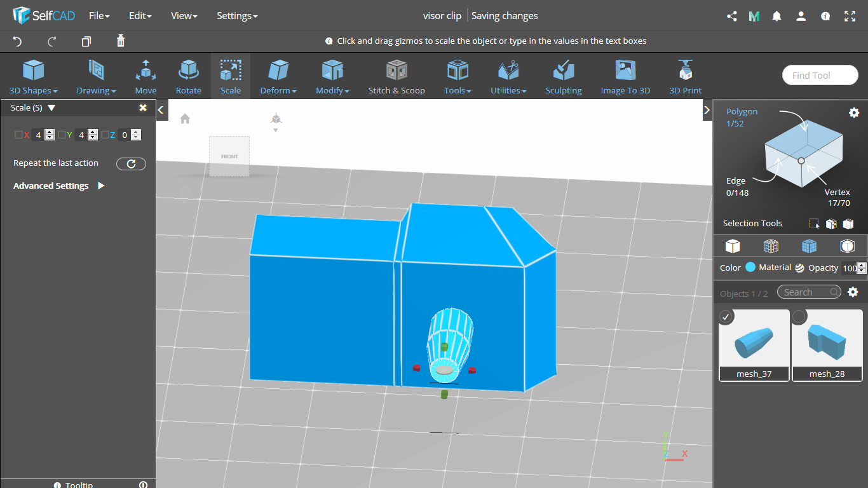Expand Advanced Settings triangle
The image size is (868, 488).
pos(101,186)
